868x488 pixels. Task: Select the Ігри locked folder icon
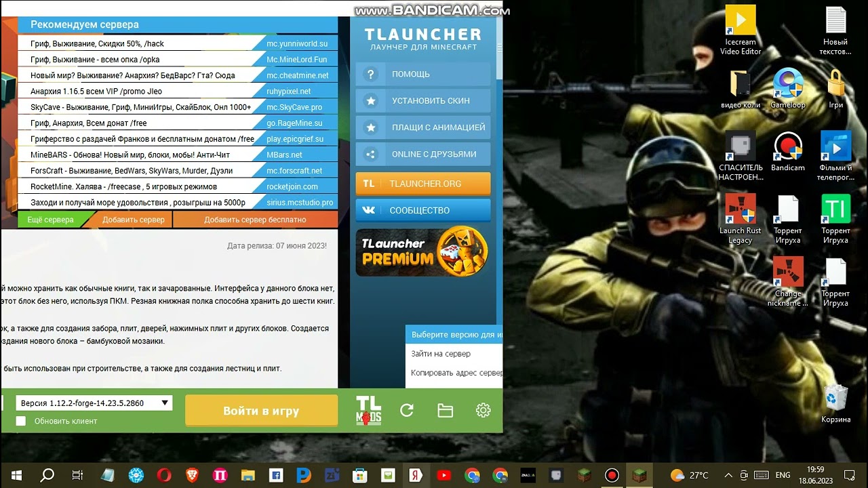click(836, 89)
